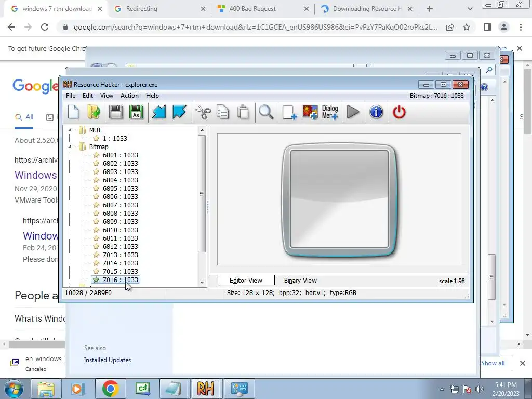Viewport: 532px width, 399px height.
Task: Save with the floppy disk icon
Action: click(116, 112)
